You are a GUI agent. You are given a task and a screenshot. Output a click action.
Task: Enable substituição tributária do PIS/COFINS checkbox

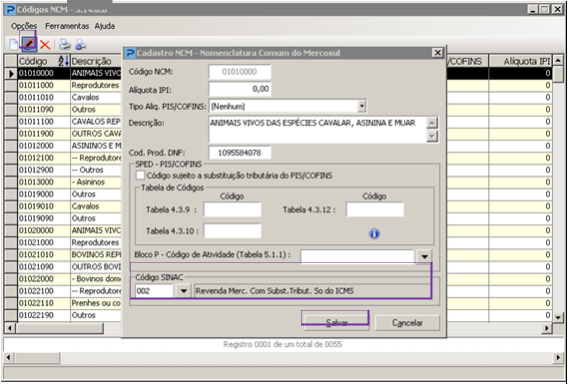click(x=140, y=176)
